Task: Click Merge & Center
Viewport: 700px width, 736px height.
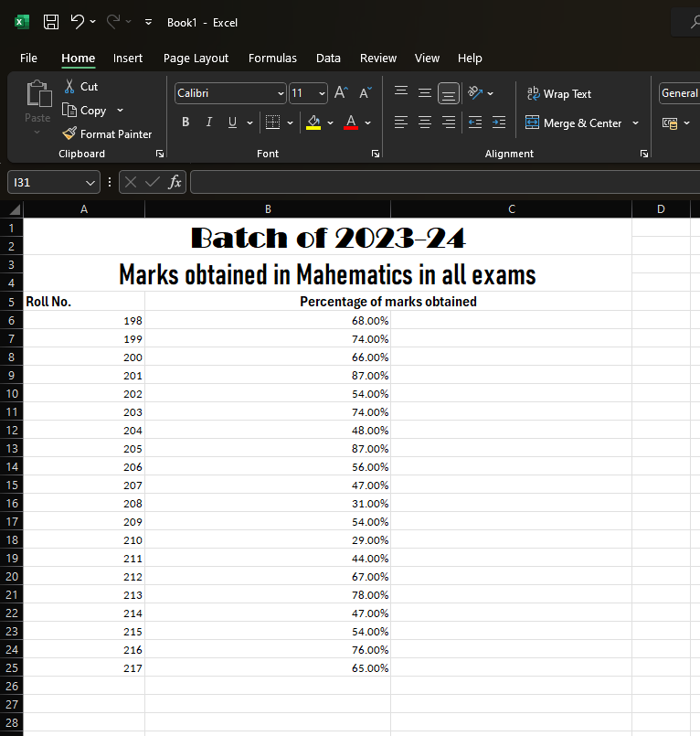Action: pos(573,123)
